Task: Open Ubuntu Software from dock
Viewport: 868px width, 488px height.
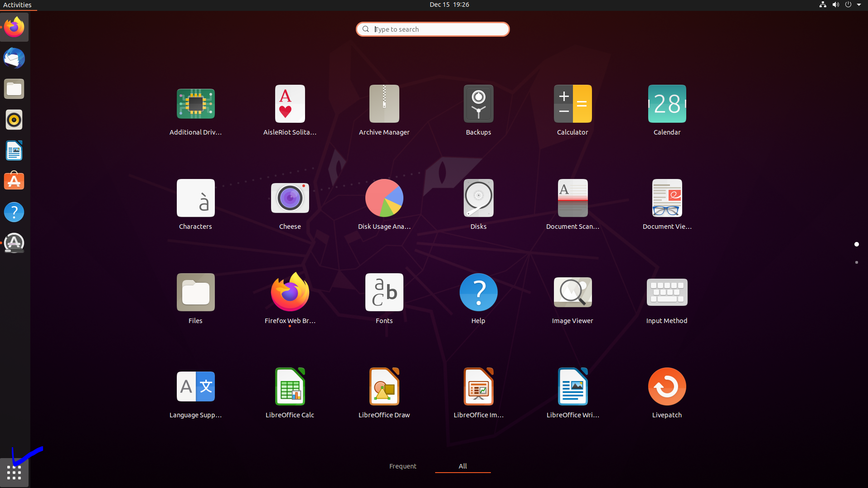Action: [x=14, y=181]
